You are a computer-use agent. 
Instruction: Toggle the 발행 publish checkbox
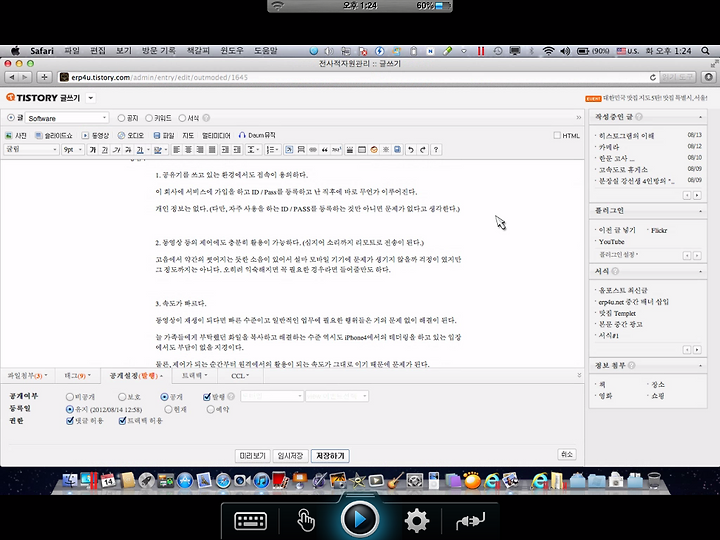coord(207,397)
